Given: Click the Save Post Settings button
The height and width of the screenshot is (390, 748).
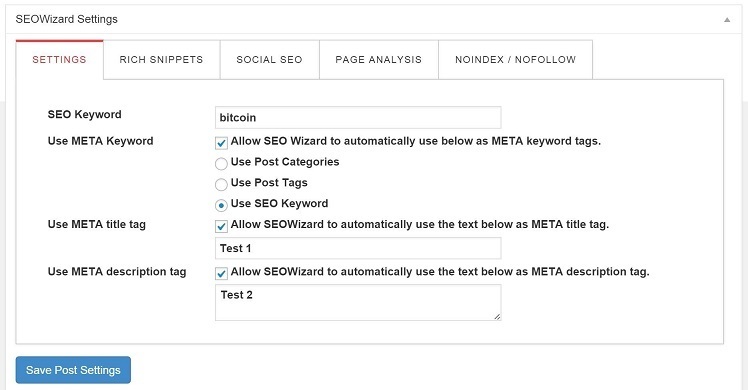Looking at the screenshot, I should click(73, 370).
